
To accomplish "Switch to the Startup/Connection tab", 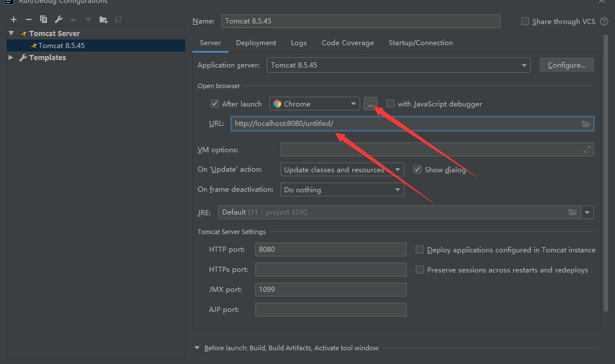I will pyautogui.click(x=420, y=43).
